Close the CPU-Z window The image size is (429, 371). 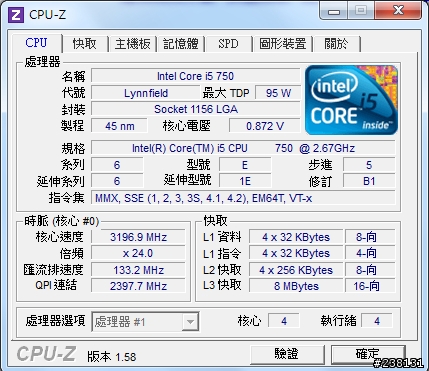398,11
